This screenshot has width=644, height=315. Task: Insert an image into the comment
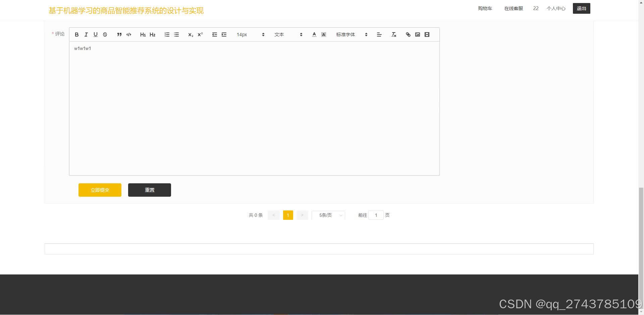coord(418,35)
